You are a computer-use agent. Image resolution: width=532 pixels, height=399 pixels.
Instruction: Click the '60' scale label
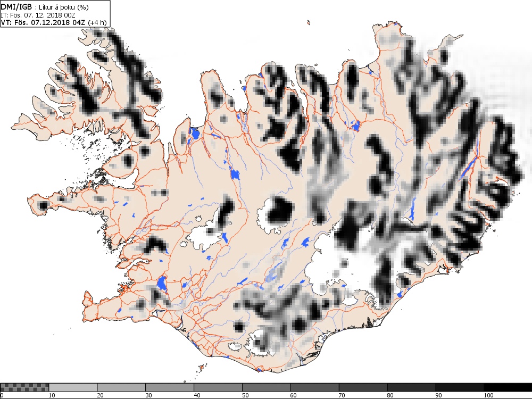(294, 395)
